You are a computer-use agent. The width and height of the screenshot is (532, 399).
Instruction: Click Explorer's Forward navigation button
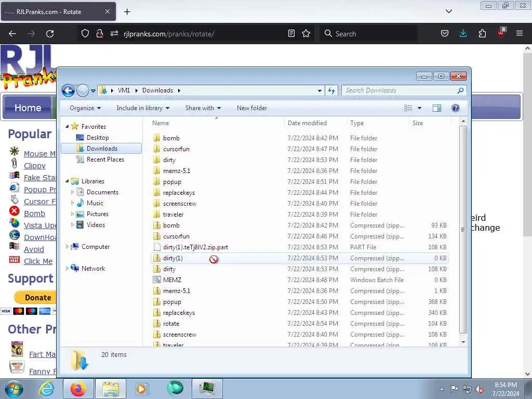pyautogui.click(x=83, y=90)
